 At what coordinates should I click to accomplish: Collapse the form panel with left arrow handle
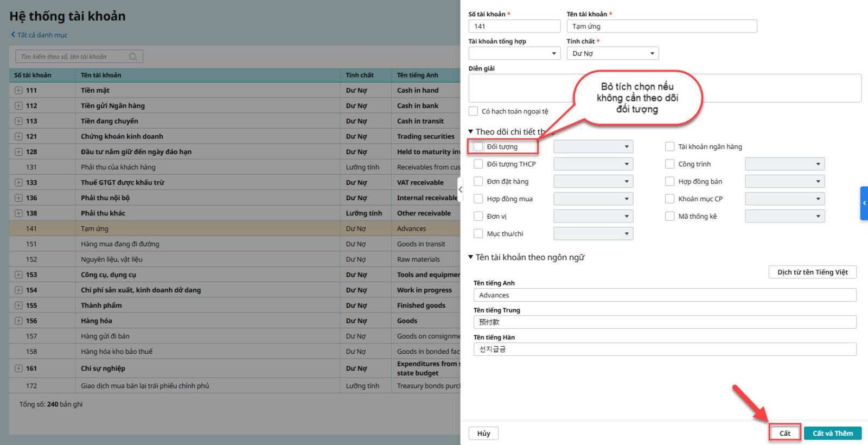pyautogui.click(x=460, y=189)
